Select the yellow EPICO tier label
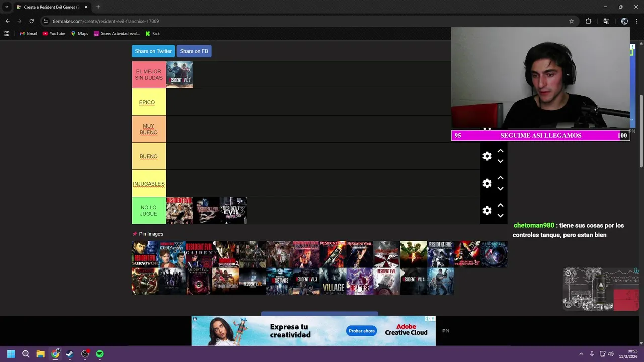644x362 pixels. click(148, 102)
